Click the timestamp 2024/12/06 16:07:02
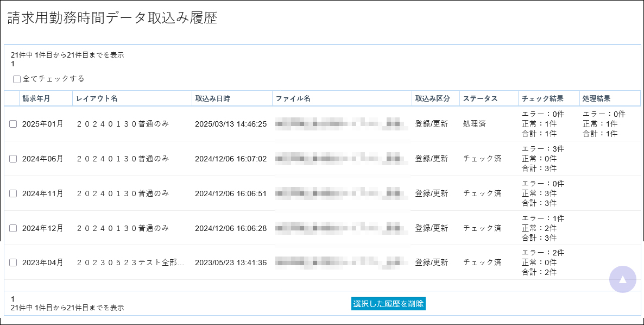Image resolution: width=644 pixels, height=325 pixels. pyautogui.click(x=231, y=159)
